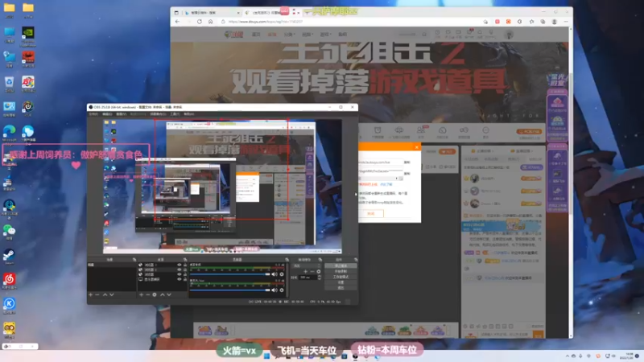Click OBS Exit button in Controls

341,288
